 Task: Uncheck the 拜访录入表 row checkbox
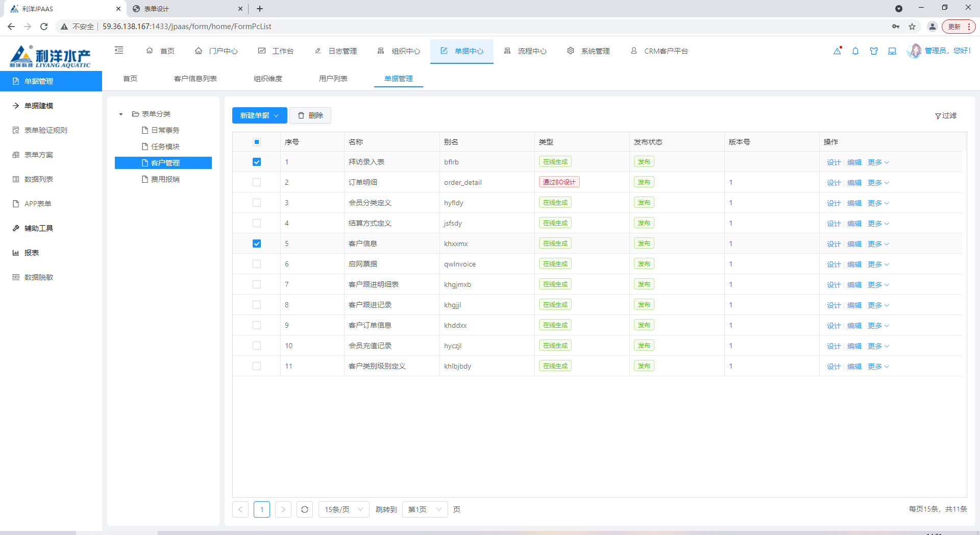click(257, 162)
